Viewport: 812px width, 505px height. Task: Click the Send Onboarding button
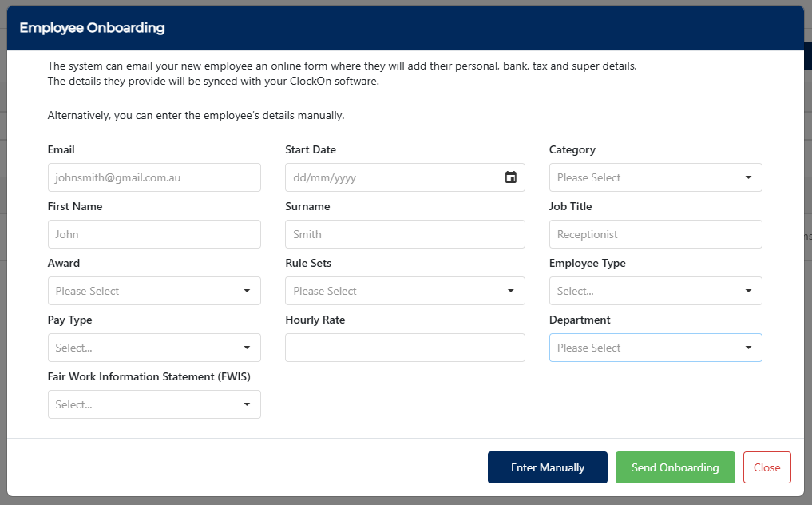[x=675, y=467]
